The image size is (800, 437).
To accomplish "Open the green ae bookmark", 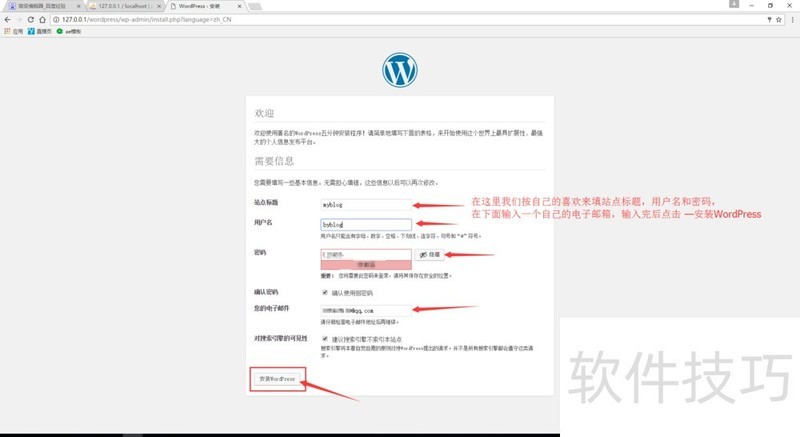I will (x=68, y=31).
